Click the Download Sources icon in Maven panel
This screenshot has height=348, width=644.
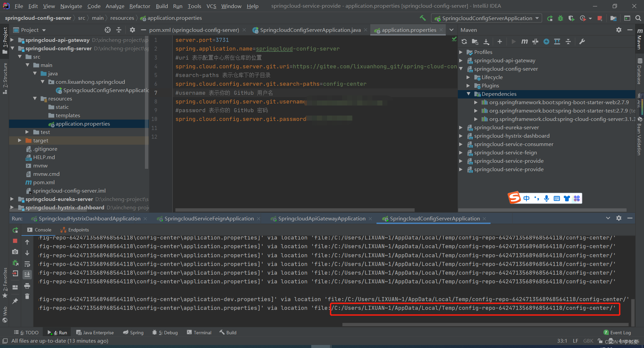click(486, 42)
